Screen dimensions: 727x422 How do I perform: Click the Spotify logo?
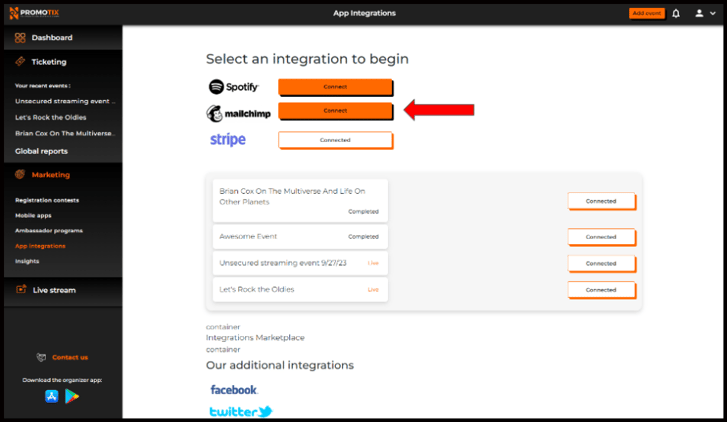tap(233, 87)
